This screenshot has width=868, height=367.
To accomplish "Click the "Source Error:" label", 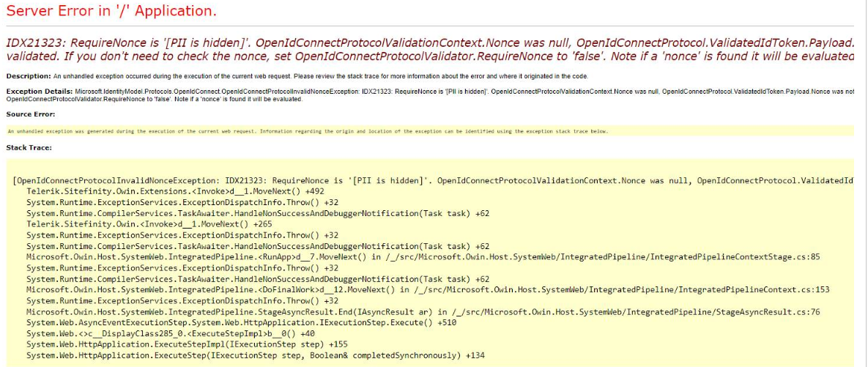I will 31,114.
